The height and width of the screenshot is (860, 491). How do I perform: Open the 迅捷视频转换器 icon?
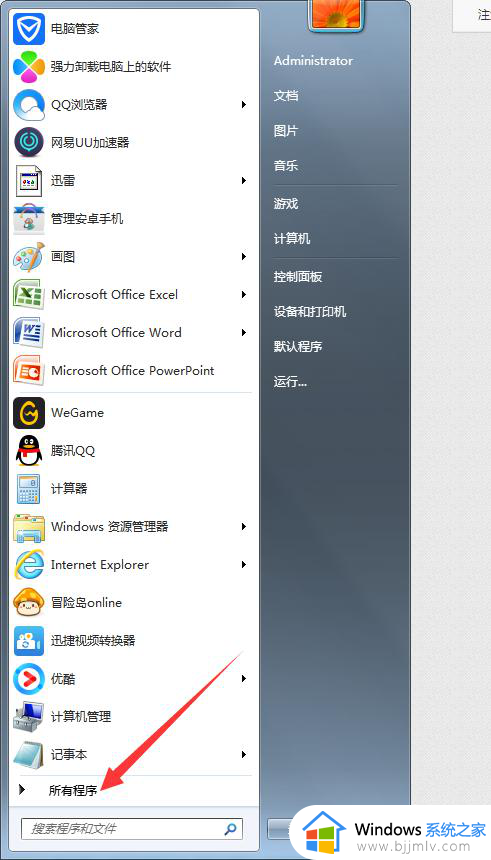tap(29, 640)
